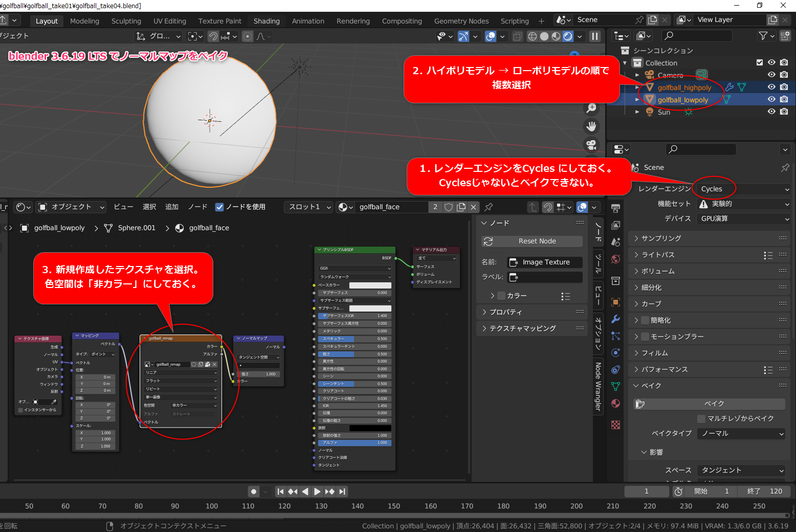Click the camera view icon in viewport

591,145
